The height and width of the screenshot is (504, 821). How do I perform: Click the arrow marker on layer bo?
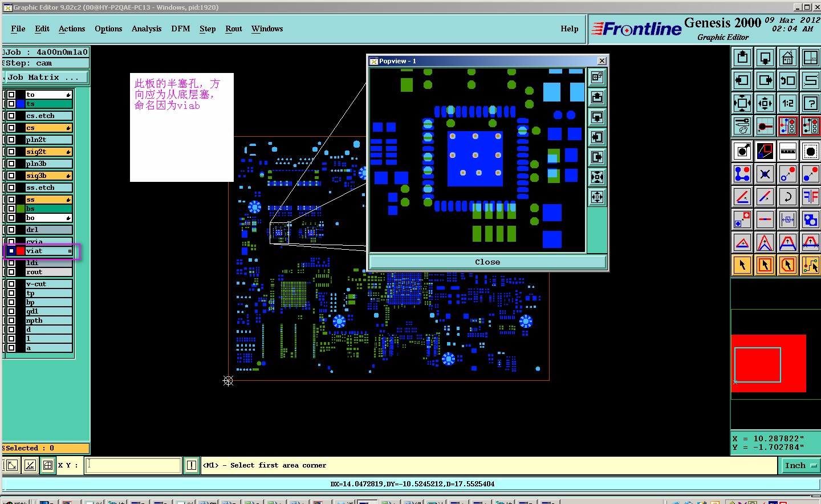pyautogui.click(x=68, y=218)
